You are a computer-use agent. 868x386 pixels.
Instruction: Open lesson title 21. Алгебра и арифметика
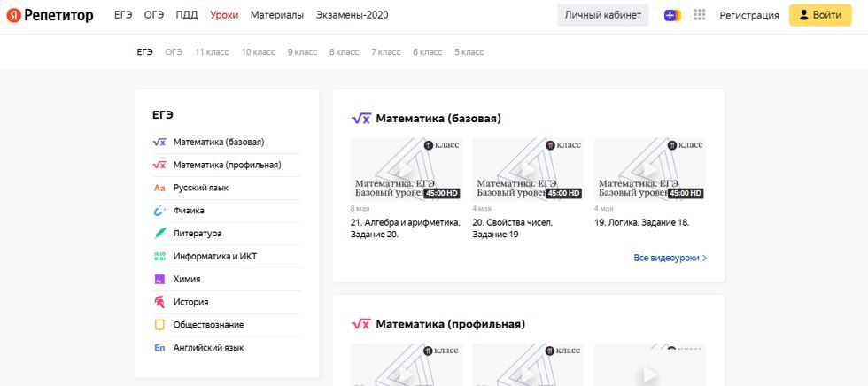tap(406, 228)
